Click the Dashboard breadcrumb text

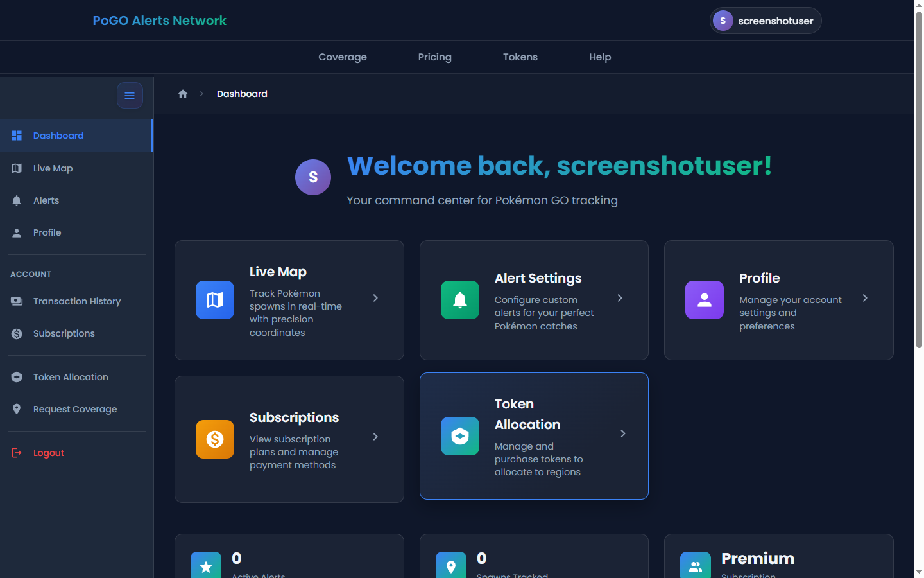tap(242, 94)
